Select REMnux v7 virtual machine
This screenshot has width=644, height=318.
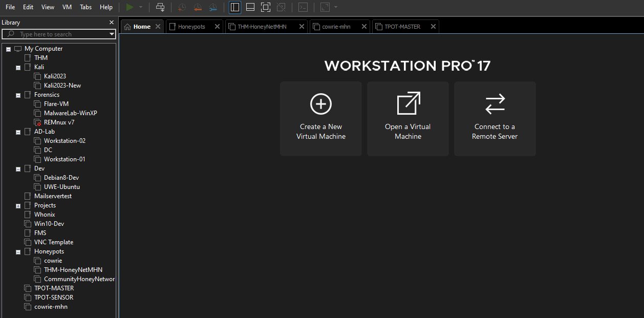[59, 122]
